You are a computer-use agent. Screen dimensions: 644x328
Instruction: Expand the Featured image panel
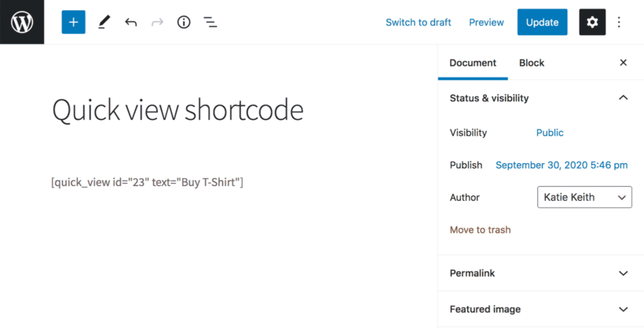(x=540, y=309)
